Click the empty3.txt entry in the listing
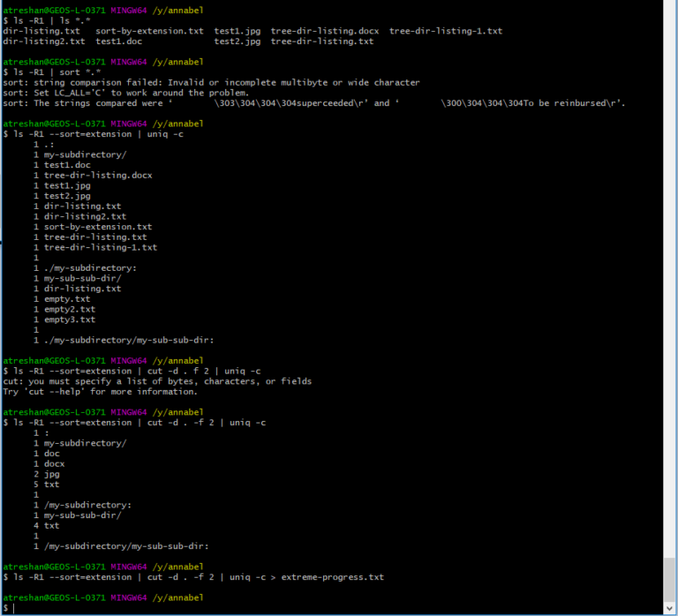This screenshot has height=616, width=678. click(69, 319)
